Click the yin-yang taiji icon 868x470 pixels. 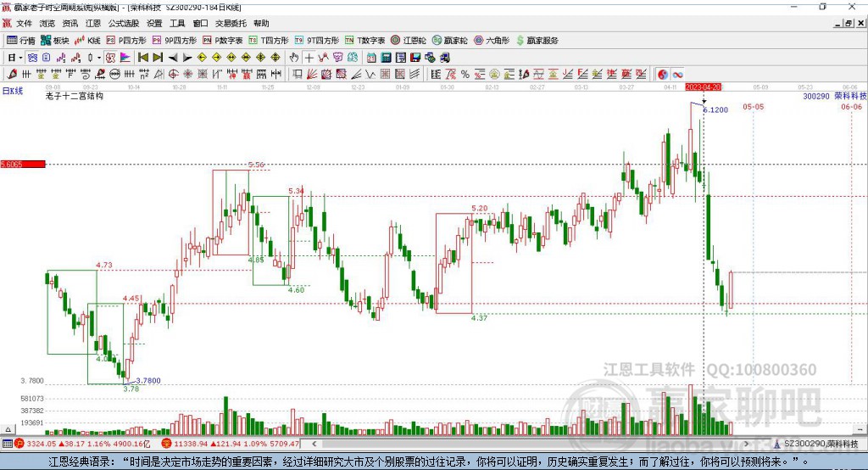(662, 75)
